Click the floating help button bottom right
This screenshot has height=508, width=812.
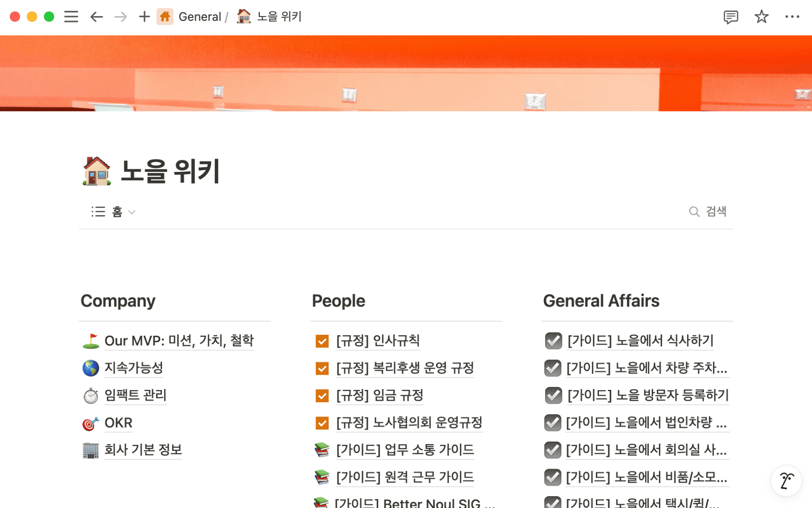(x=786, y=480)
